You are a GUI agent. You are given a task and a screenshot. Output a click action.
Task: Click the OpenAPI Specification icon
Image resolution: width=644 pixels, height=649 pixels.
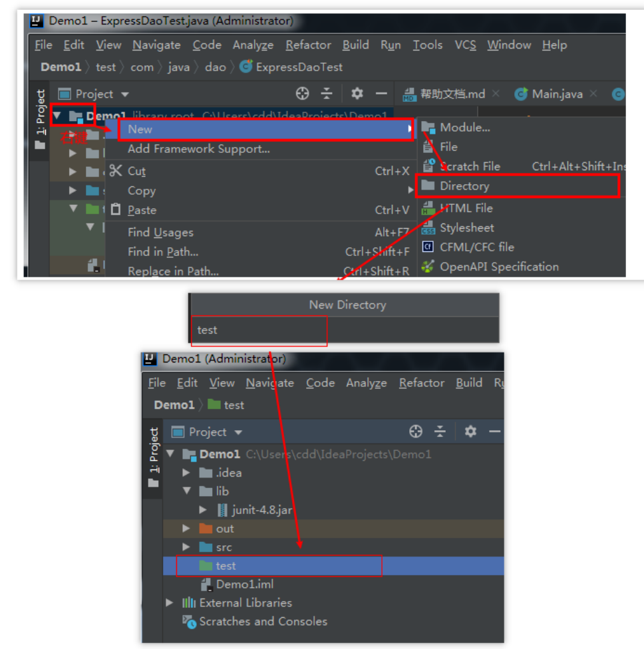(x=428, y=267)
